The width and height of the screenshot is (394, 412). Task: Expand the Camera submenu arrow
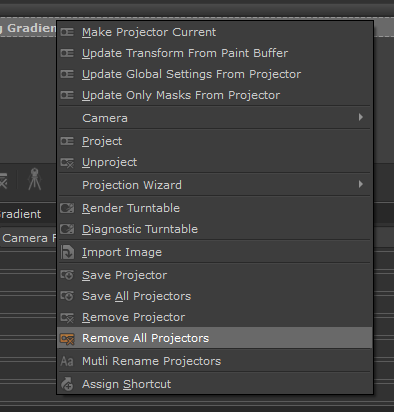pos(361,117)
